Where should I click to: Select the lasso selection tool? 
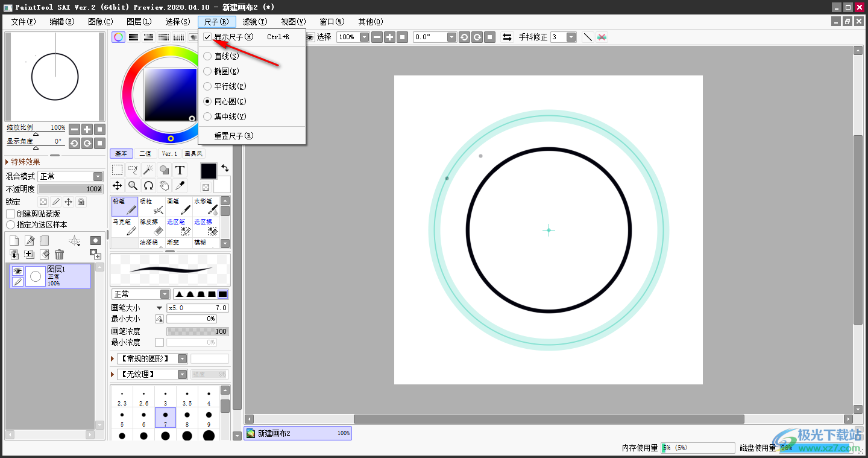tap(133, 170)
